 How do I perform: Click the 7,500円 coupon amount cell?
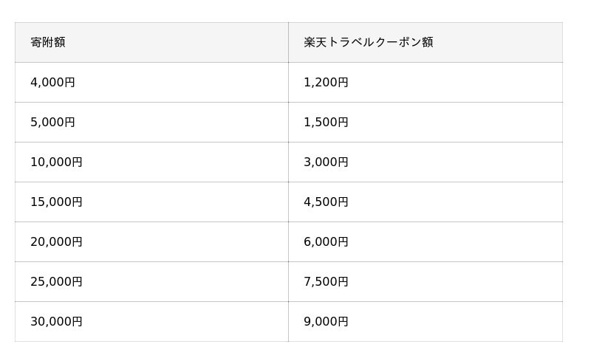326,282
